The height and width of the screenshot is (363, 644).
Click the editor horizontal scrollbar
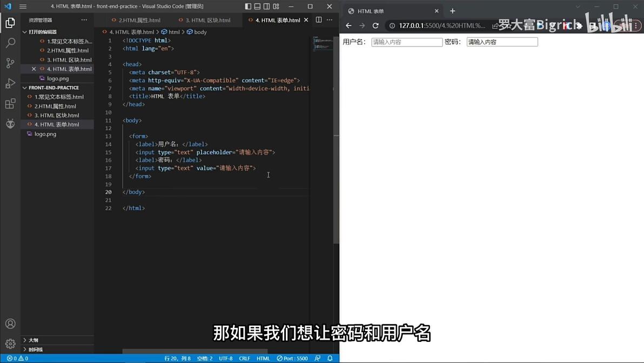[x=195, y=352]
